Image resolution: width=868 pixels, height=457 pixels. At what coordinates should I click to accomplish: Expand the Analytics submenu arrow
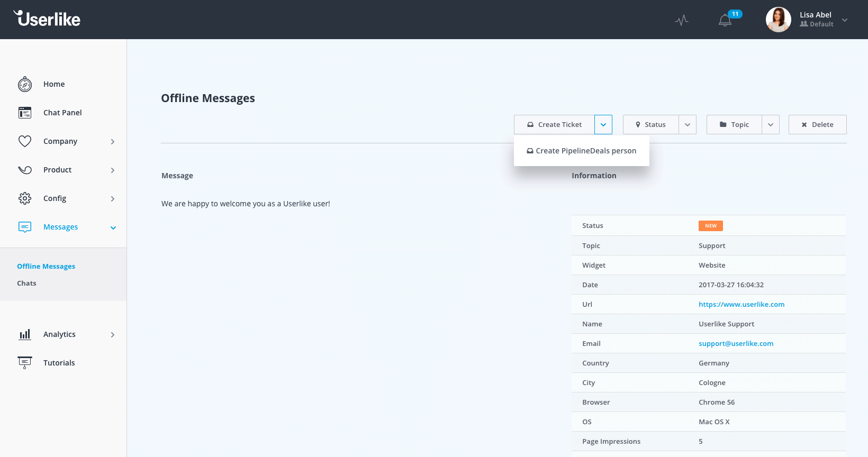[x=113, y=335]
